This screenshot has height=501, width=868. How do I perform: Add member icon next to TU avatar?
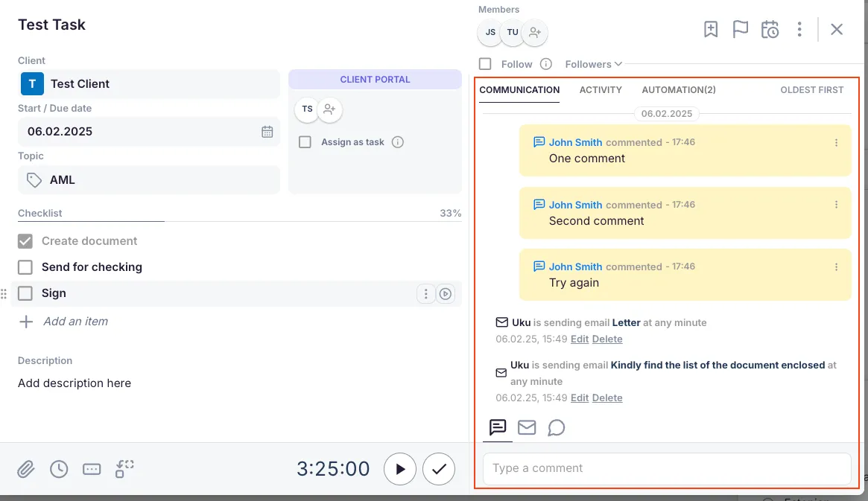point(534,33)
